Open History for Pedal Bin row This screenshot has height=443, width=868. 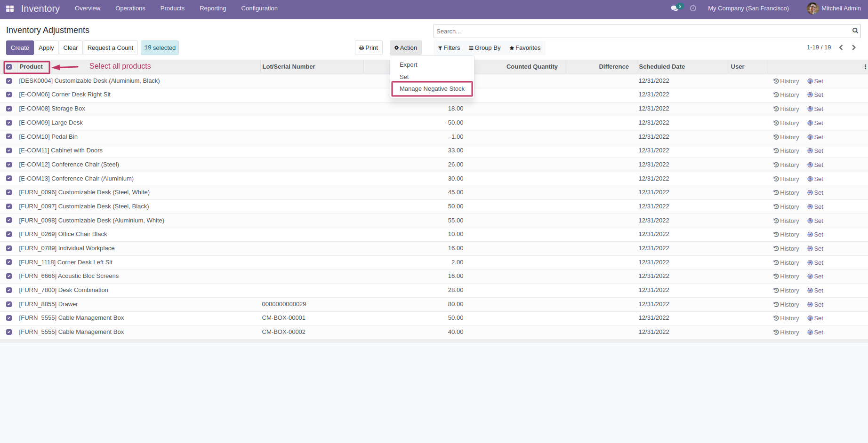786,137
